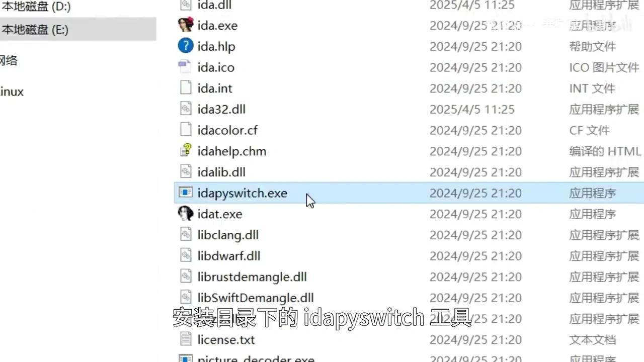644x362 pixels.
Task: Select the Linux entry in navigation pane
Action: (12, 92)
